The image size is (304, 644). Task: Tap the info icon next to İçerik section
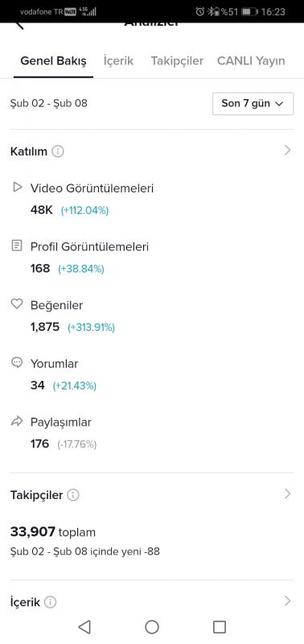50,602
